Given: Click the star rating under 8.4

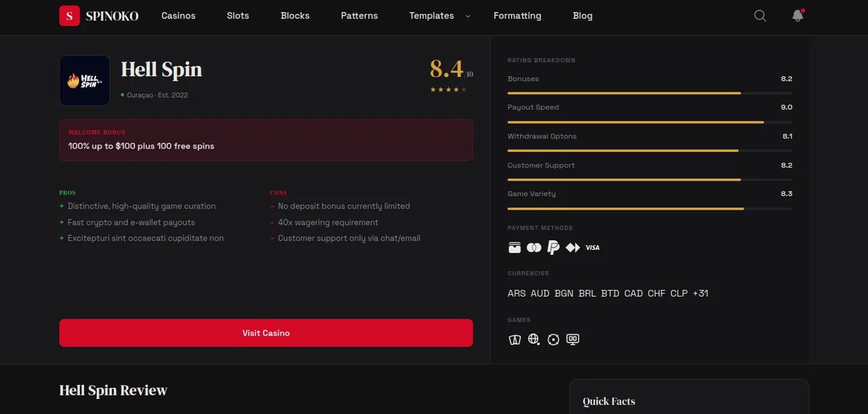Looking at the screenshot, I should [448, 90].
